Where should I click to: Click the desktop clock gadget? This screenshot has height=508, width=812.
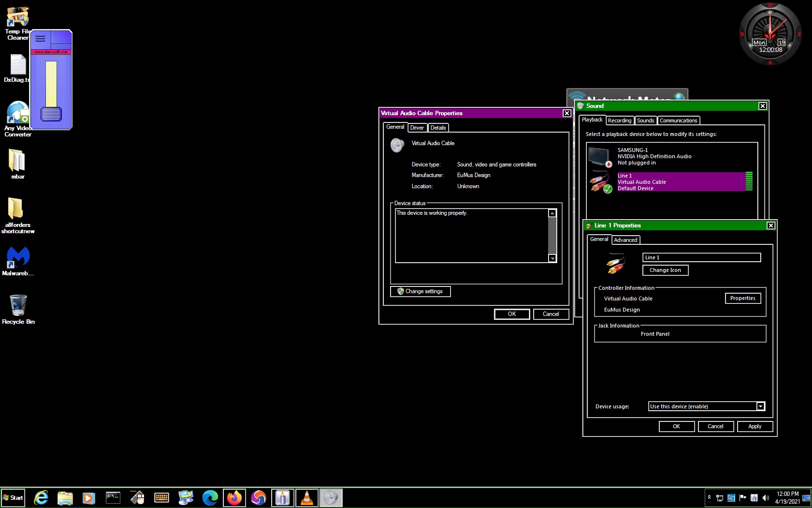770,34
